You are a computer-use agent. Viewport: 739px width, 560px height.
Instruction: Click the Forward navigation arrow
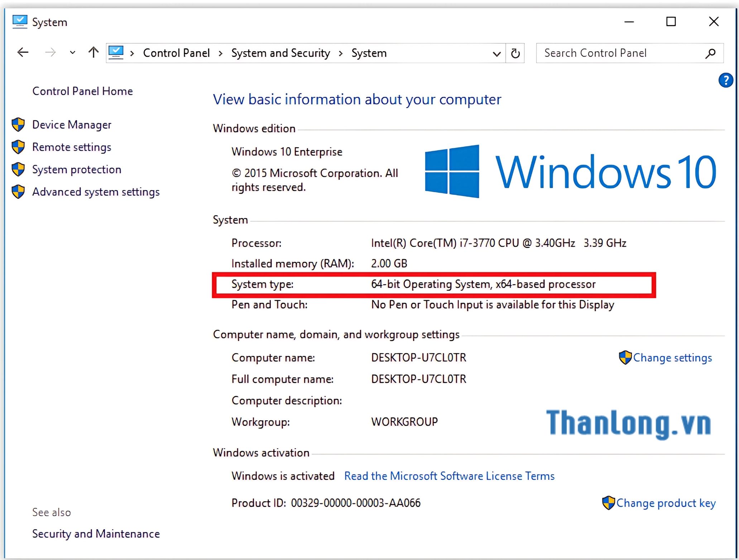[51, 53]
